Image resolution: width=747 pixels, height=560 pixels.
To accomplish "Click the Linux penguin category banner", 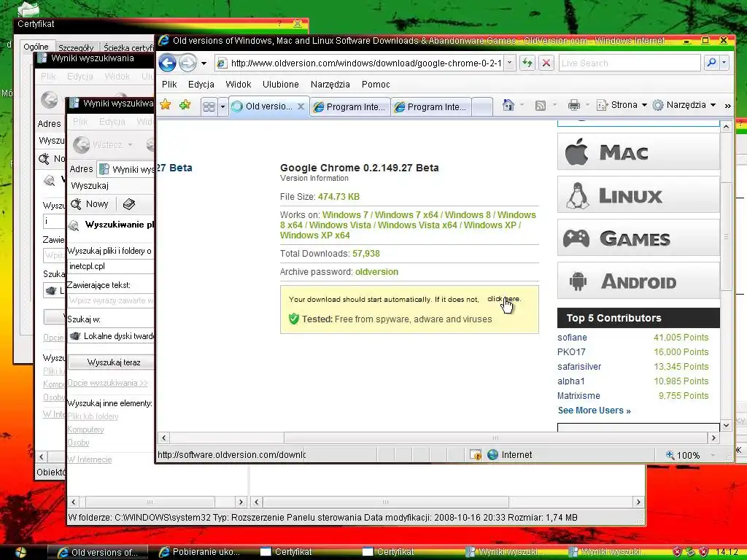I will tap(638, 195).
